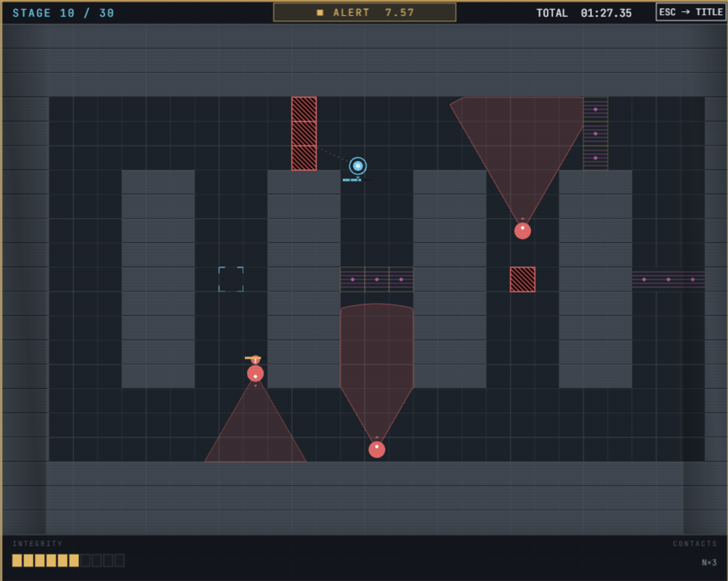Screen dimensions: 728x581
Task: Click the CONTACTS label
Action: [x=694, y=543]
